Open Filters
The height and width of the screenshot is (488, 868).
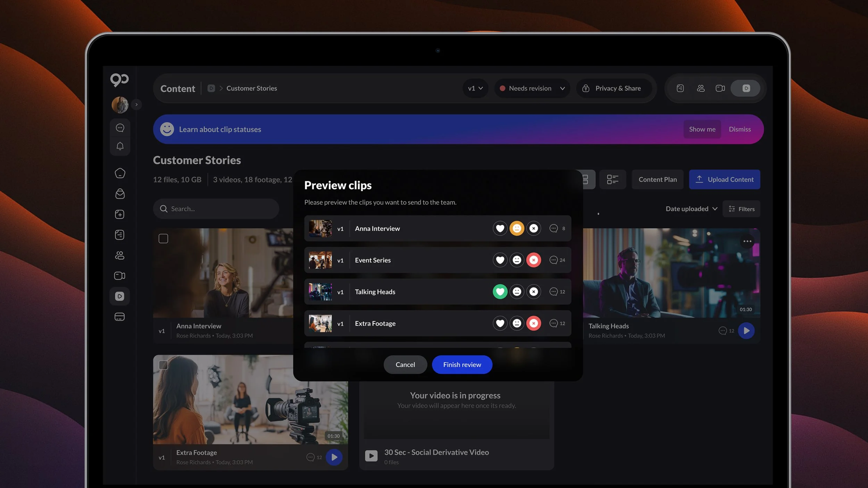coord(741,209)
